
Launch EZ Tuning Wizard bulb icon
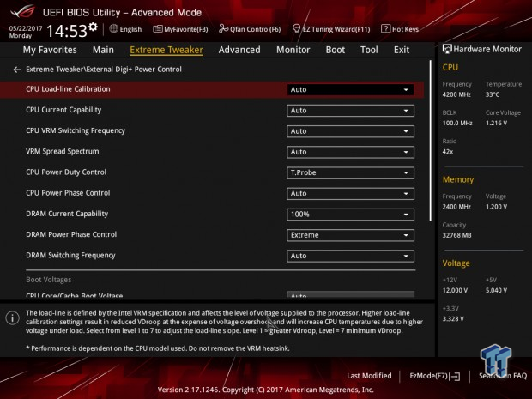click(296, 29)
